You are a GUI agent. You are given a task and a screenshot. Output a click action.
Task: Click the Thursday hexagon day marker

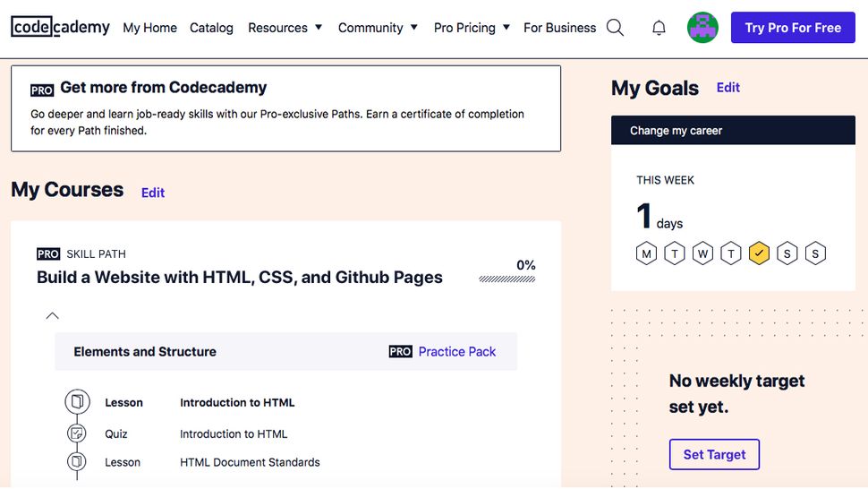click(731, 253)
